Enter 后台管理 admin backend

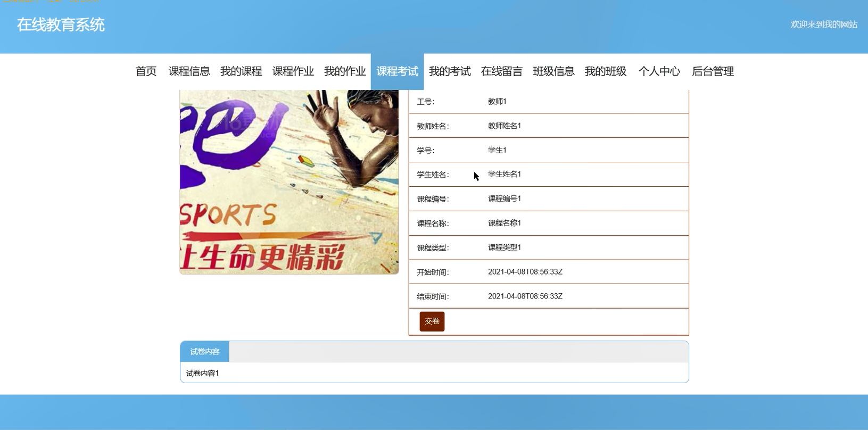coord(713,71)
